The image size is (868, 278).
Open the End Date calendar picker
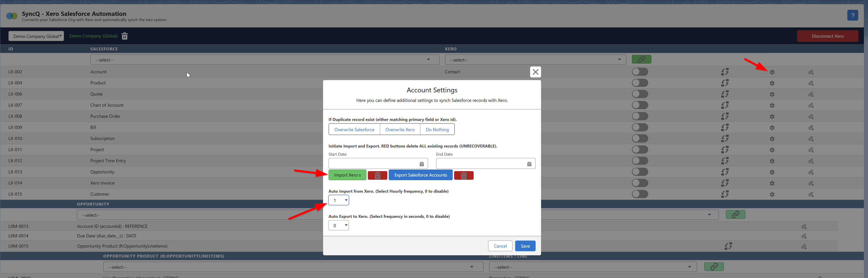pos(529,164)
